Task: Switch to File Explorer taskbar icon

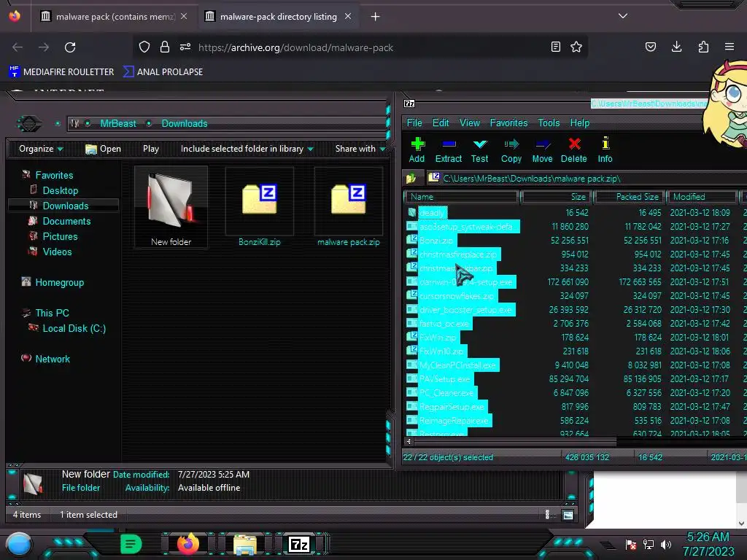Action: [x=245, y=544]
